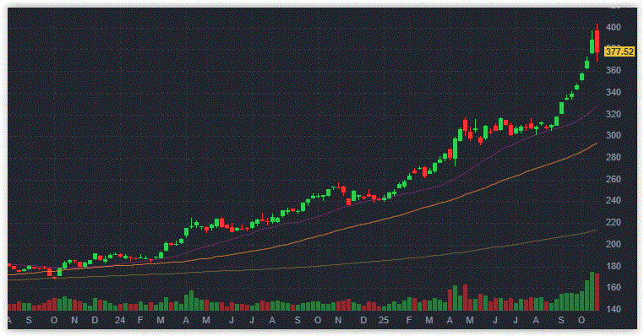Click the D month label just before 24
The height and width of the screenshot is (336, 644).
point(95,321)
